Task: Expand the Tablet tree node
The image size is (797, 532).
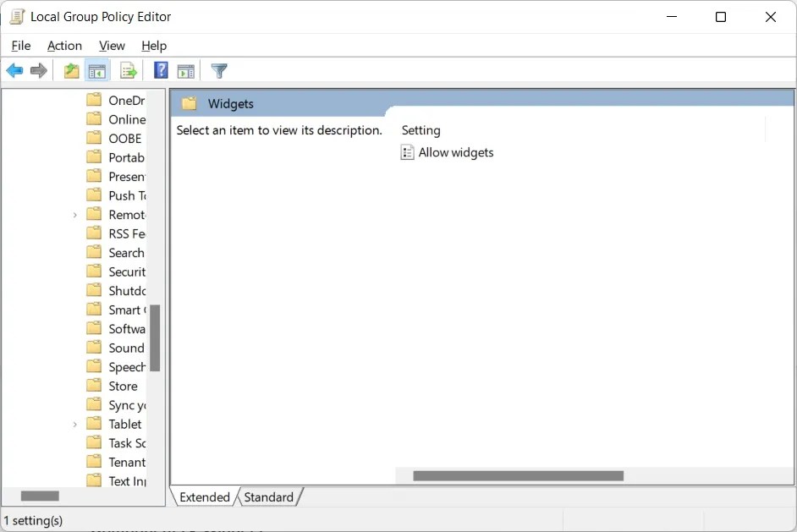Action: click(75, 424)
